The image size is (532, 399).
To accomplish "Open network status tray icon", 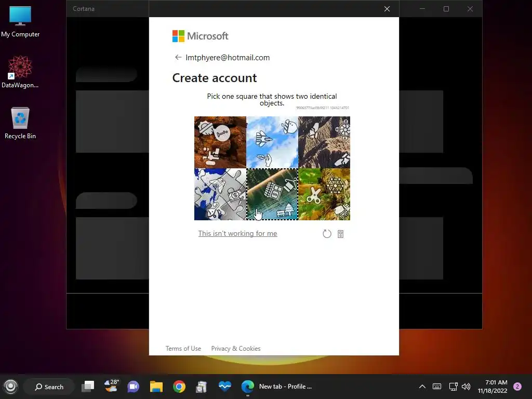I will click(453, 387).
